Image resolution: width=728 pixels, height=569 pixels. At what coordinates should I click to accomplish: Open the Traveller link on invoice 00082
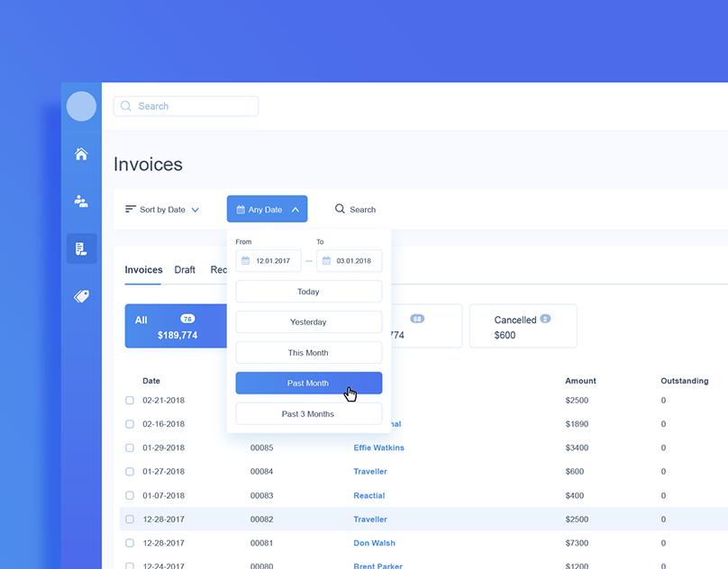[x=370, y=519]
